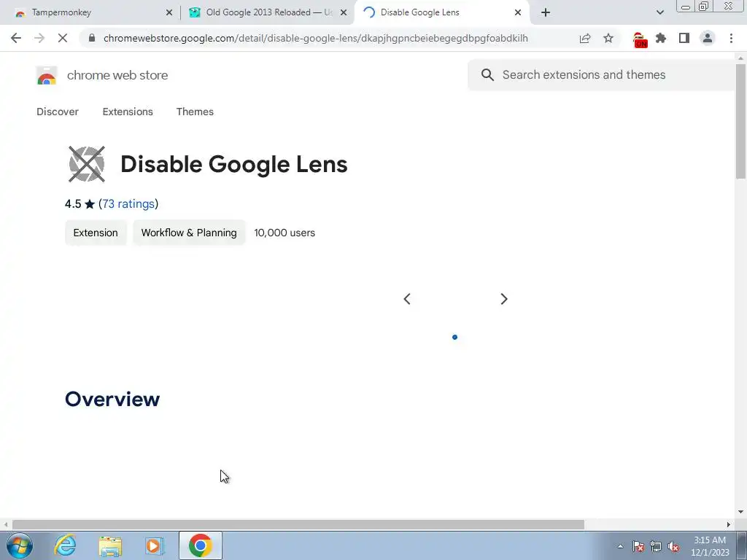The width and height of the screenshot is (747, 560).
Task: Open Chrome three-dot menu
Action: click(731, 38)
